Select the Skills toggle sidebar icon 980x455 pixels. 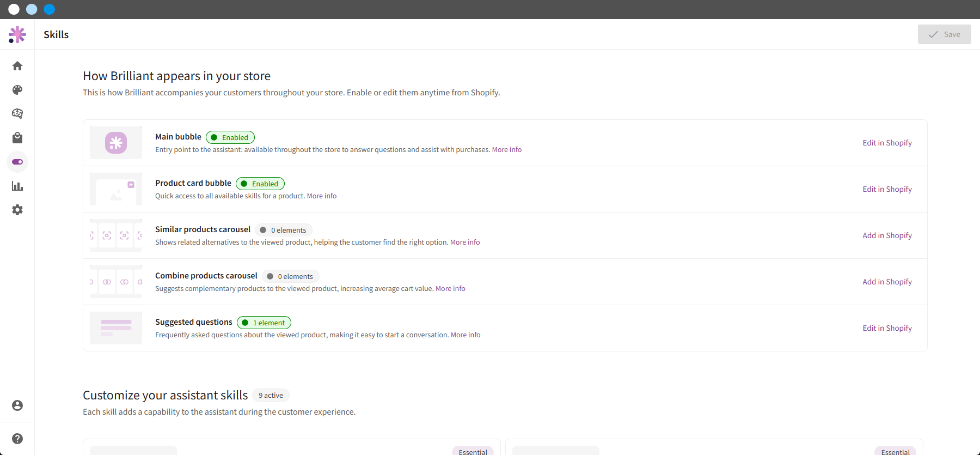17,162
